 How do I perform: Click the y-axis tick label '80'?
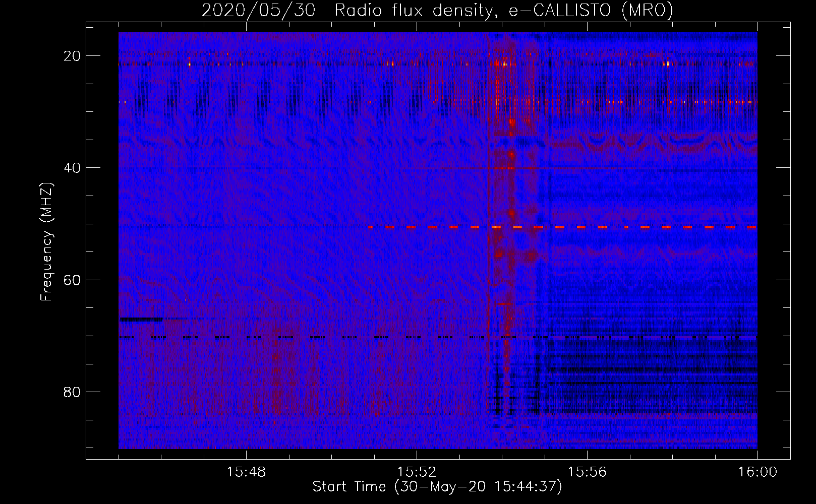tap(73, 392)
